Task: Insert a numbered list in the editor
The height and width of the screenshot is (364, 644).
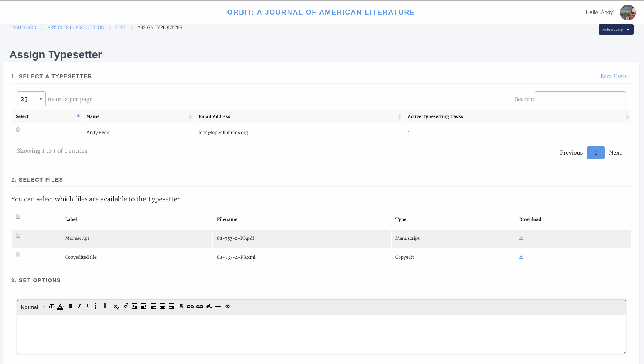Action: (98, 306)
